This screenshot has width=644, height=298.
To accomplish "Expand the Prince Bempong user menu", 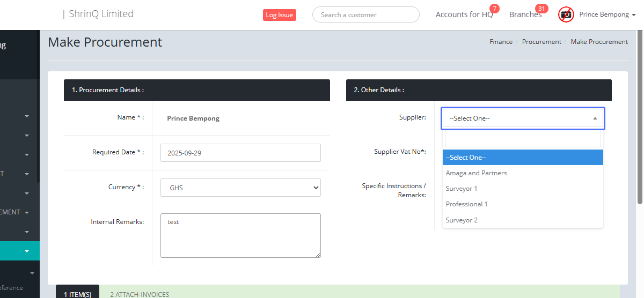I will click(x=608, y=14).
